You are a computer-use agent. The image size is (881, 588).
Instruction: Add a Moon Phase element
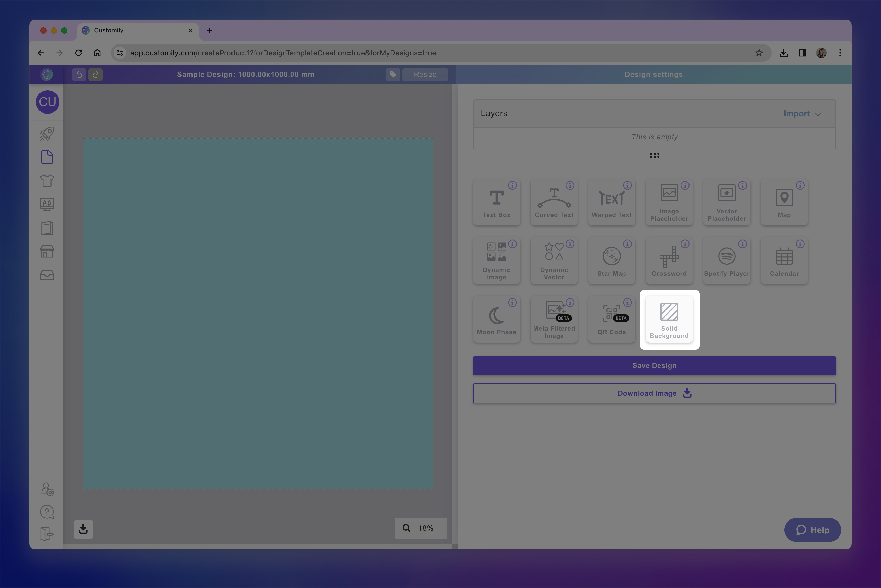[496, 319]
